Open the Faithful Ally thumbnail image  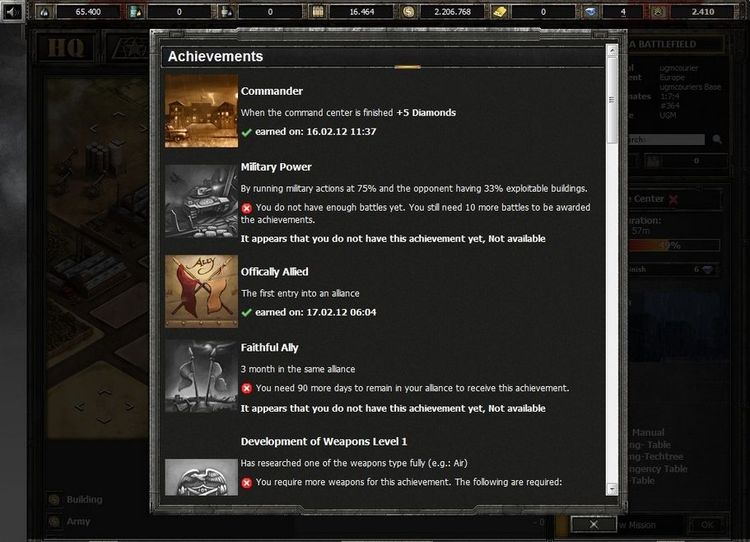coord(201,376)
